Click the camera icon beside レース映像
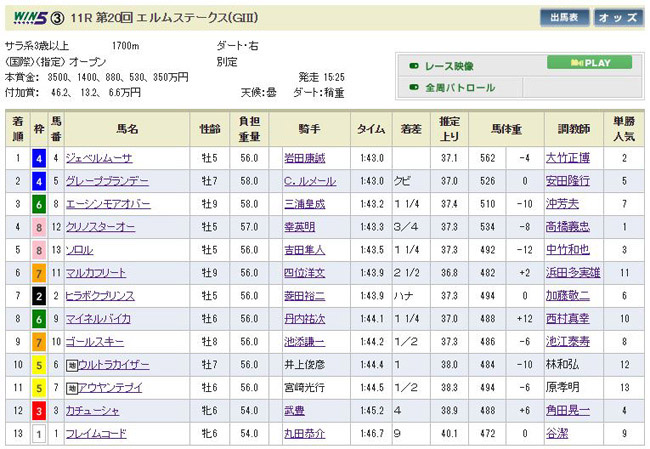This screenshot has width=650, height=449. click(412, 67)
